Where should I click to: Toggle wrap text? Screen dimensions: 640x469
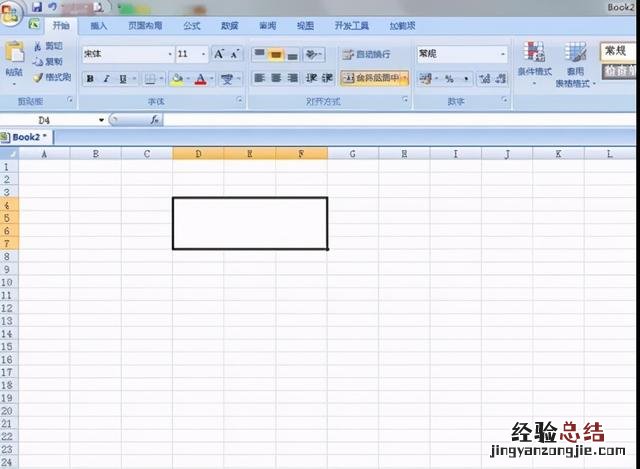pyautogui.click(x=367, y=54)
